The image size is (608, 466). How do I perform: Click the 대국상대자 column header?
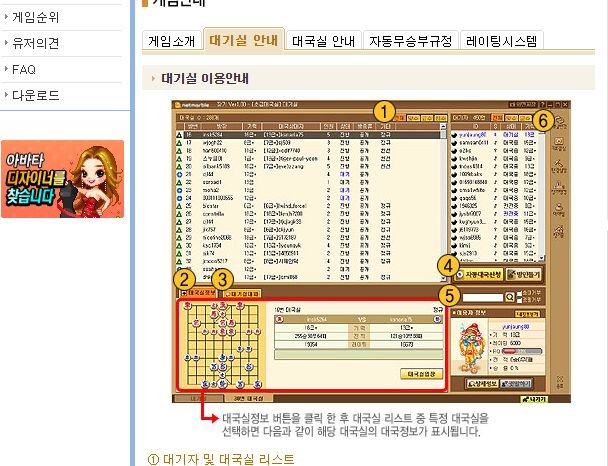pos(291,126)
